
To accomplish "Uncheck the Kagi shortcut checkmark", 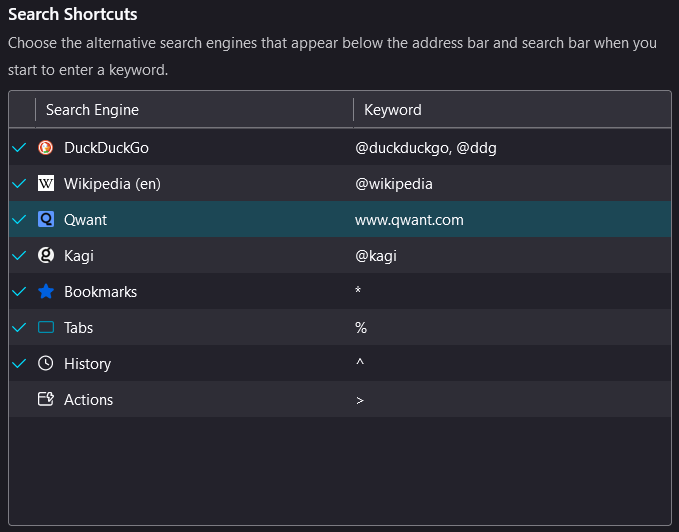I will click(x=19, y=255).
